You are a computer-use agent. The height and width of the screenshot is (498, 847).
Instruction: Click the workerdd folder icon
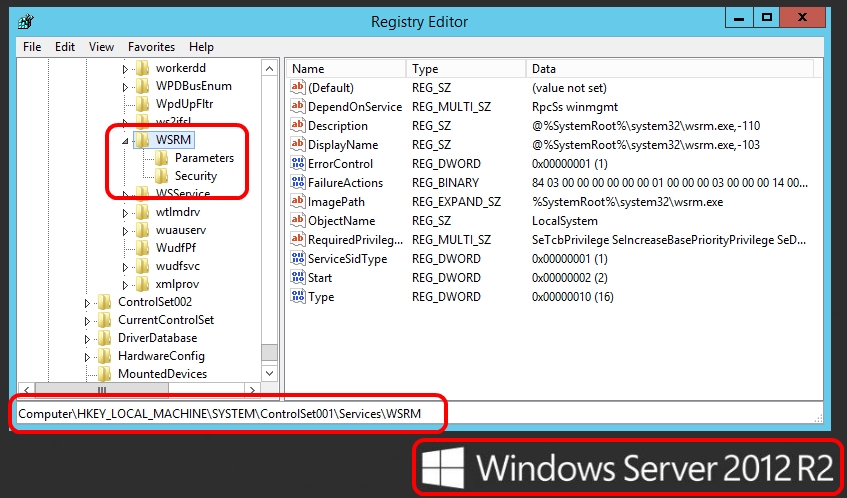[142, 68]
